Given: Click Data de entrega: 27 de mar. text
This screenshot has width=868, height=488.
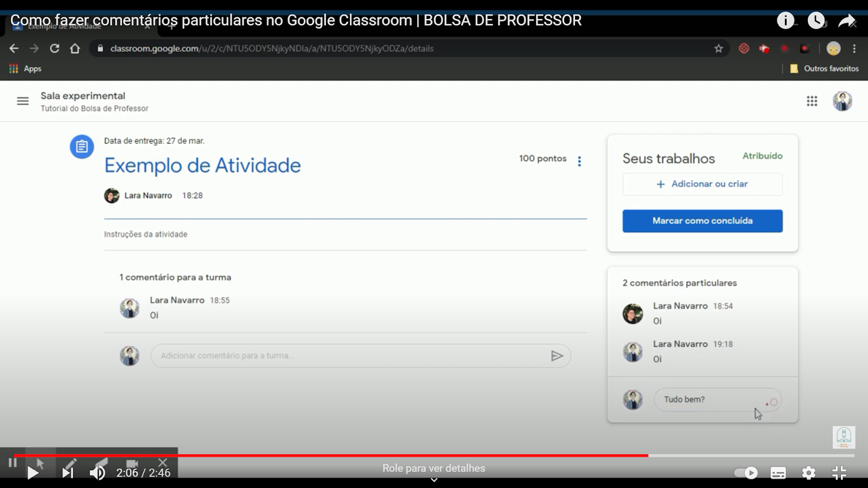Looking at the screenshot, I should pyautogui.click(x=154, y=141).
